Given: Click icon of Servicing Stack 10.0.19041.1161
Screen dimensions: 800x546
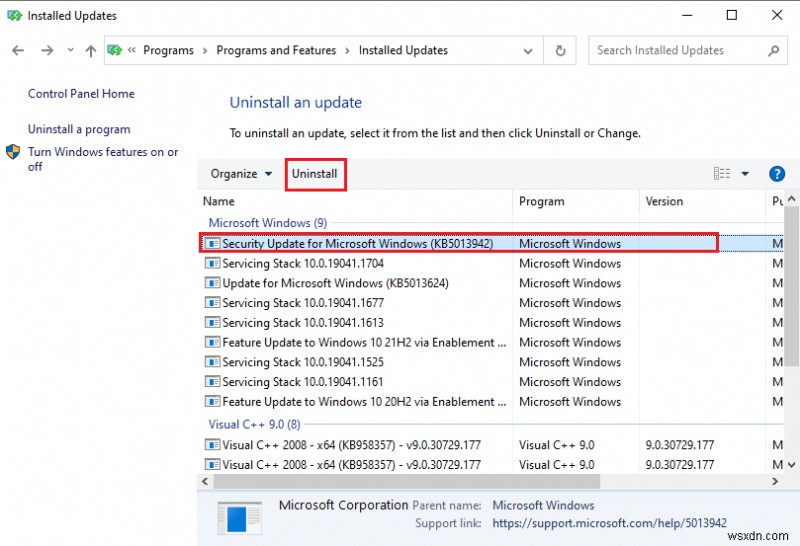Looking at the screenshot, I should pos(212,382).
